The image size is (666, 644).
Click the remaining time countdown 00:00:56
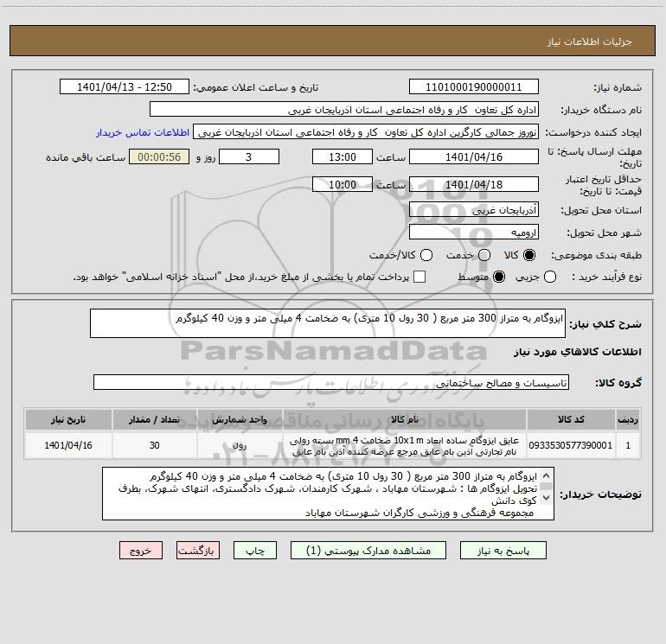click(159, 156)
